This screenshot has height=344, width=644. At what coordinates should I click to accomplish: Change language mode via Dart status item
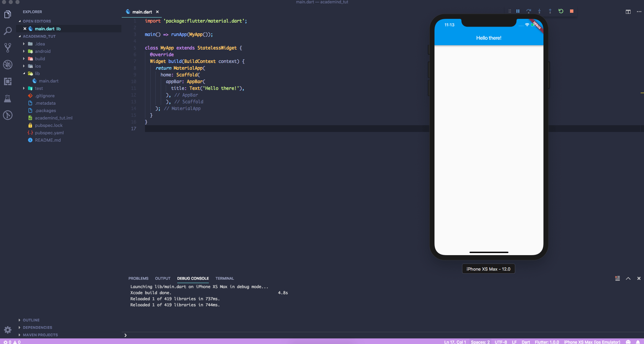(x=526, y=342)
